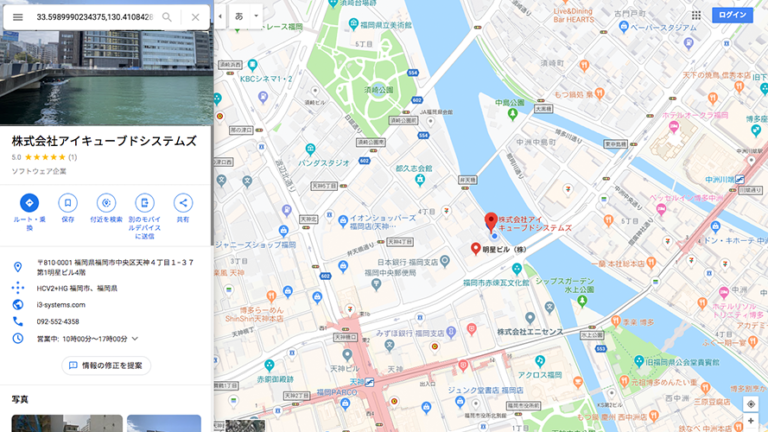The width and height of the screenshot is (768, 432).
Task: Click the 博多らーめん ShinShin restaurant marker
Action: coord(271,296)
